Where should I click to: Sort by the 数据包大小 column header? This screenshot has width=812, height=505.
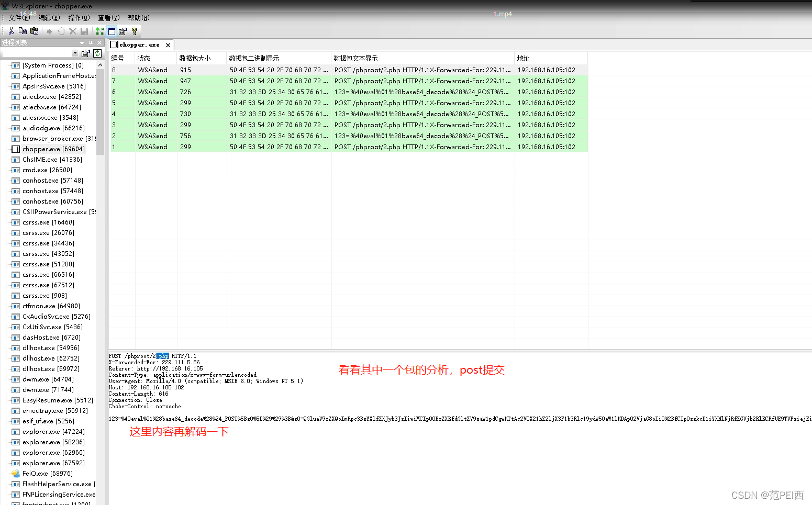point(202,58)
